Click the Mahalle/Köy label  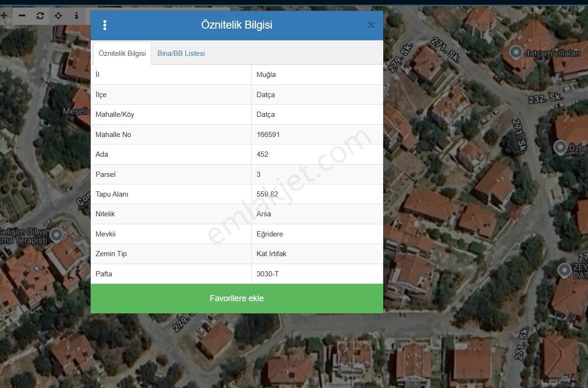click(115, 114)
